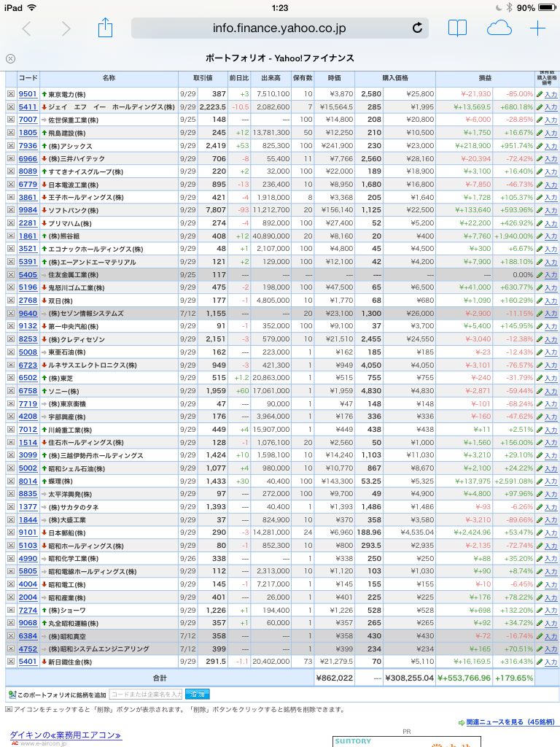Open stock code 2281 link
Screen dimensions: 560x747
(x=28, y=223)
